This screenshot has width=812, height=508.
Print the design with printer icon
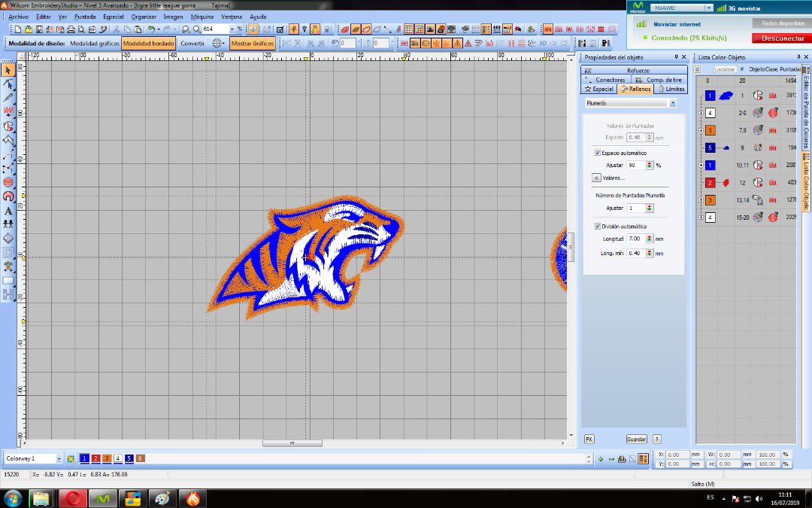point(71,29)
